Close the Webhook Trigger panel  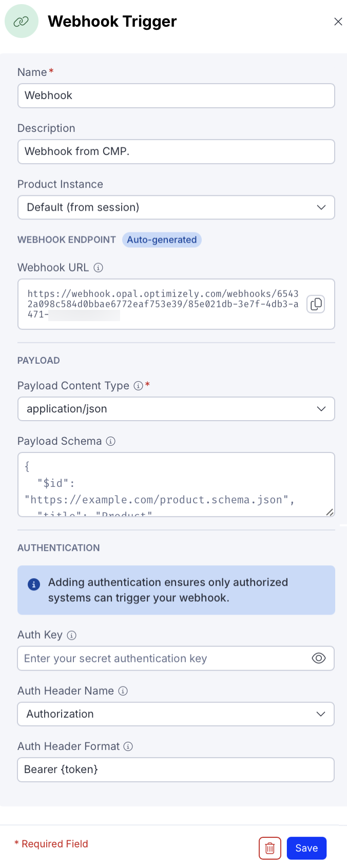click(x=338, y=22)
